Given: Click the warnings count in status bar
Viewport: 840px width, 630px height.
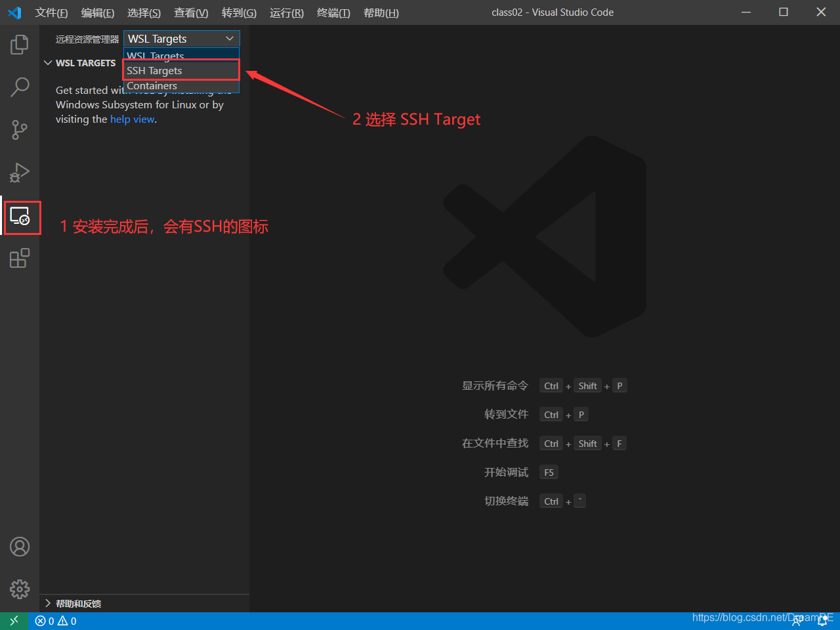Looking at the screenshot, I should (x=67, y=621).
